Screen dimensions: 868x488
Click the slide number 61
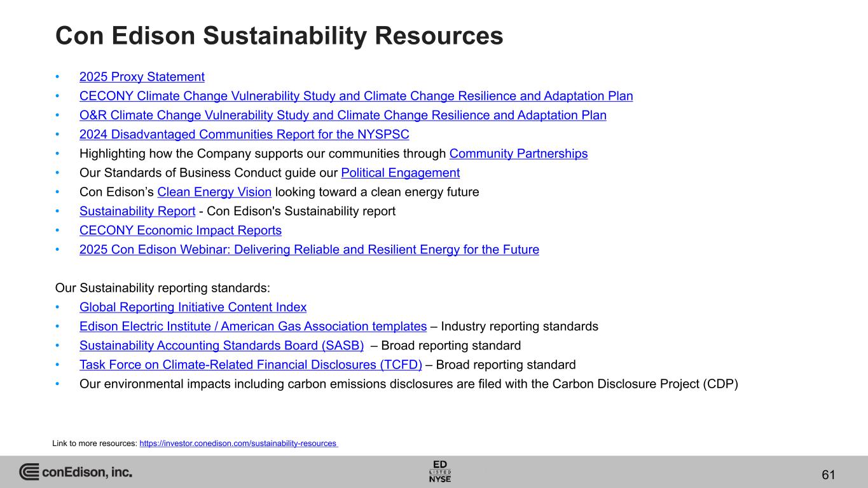pos(828,475)
